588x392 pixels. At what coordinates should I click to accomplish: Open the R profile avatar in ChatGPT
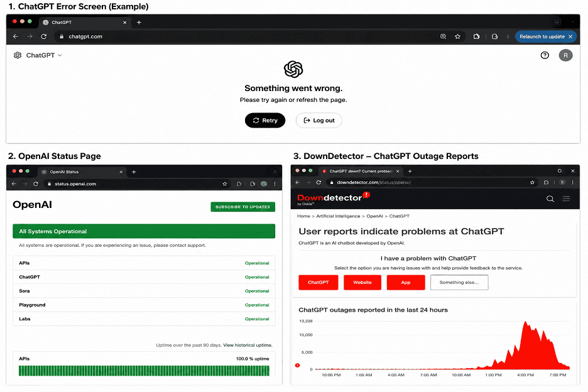pos(565,55)
